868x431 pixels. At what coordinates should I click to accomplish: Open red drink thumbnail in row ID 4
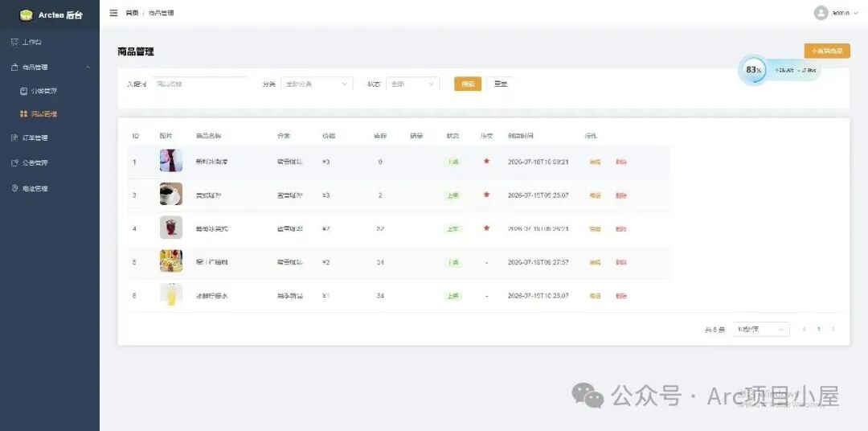click(171, 228)
